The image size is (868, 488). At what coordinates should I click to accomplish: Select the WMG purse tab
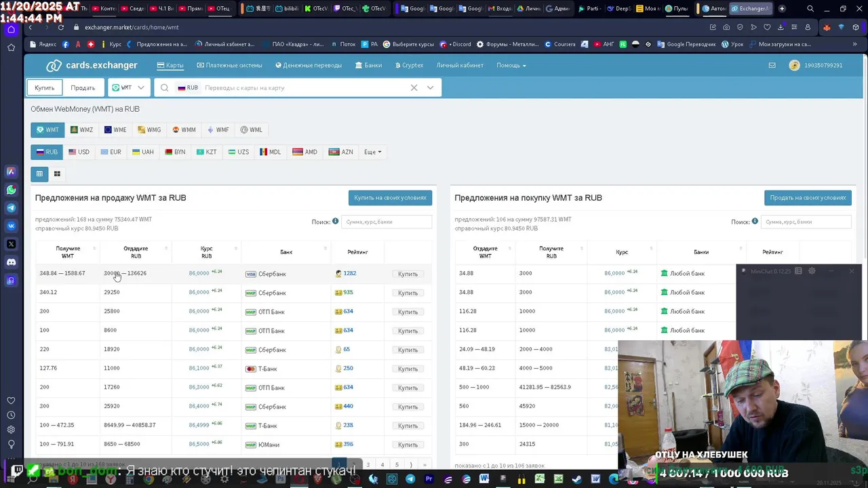[x=149, y=130]
